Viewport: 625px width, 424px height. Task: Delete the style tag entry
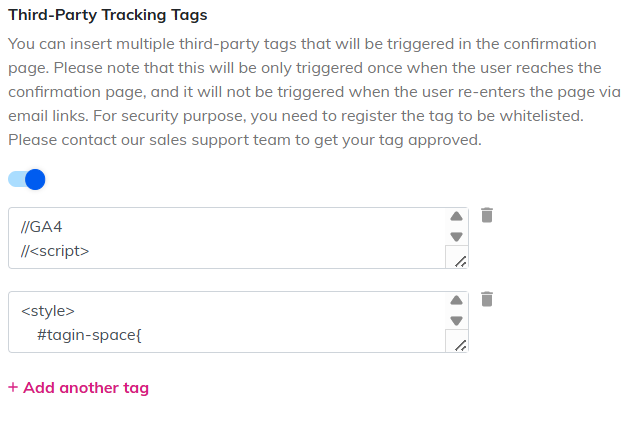[x=487, y=299]
